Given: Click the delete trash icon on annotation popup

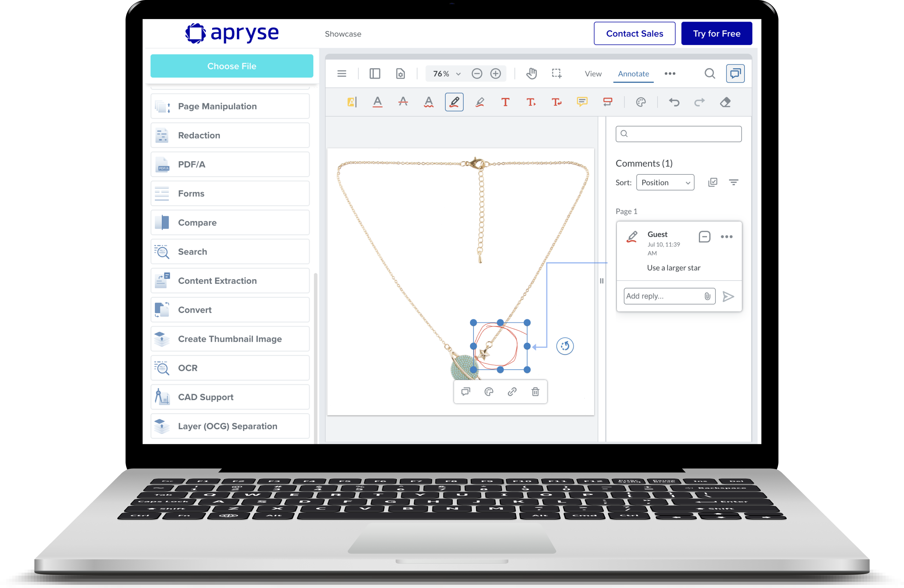Looking at the screenshot, I should tap(535, 392).
